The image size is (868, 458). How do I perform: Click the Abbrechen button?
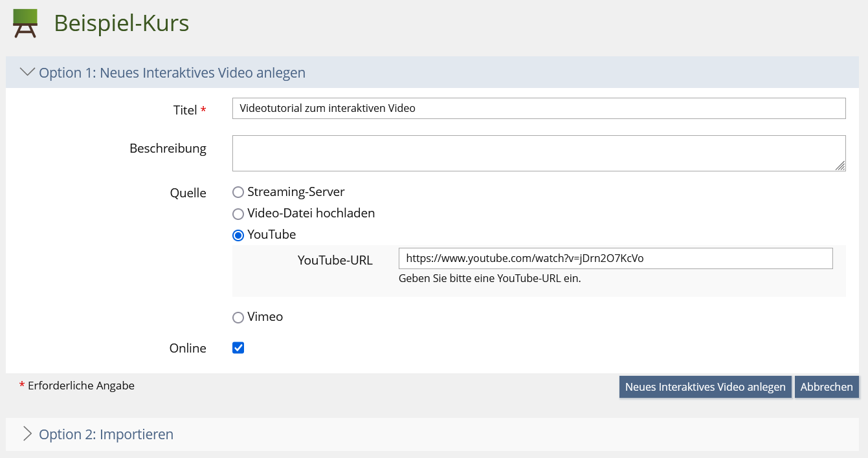(827, 387)
